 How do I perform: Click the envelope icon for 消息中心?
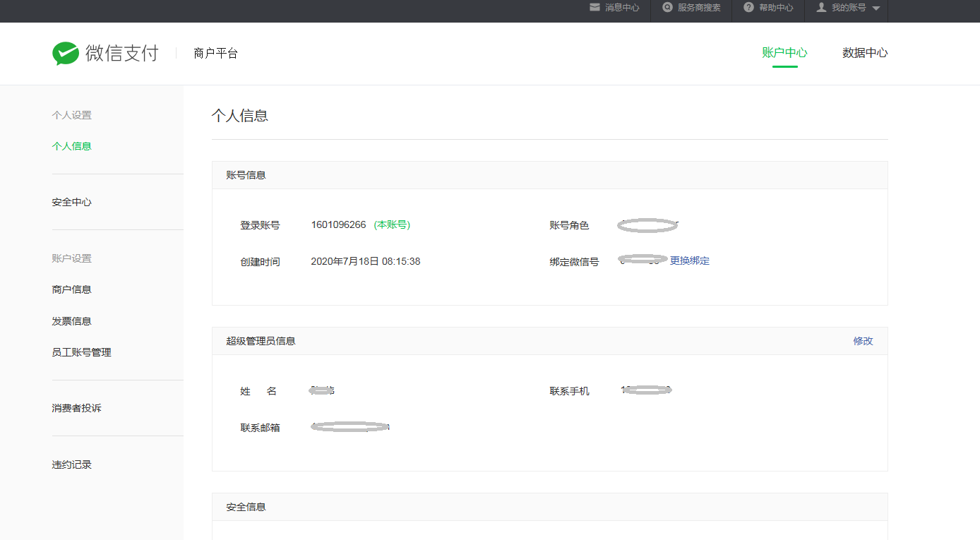point(594,8)
